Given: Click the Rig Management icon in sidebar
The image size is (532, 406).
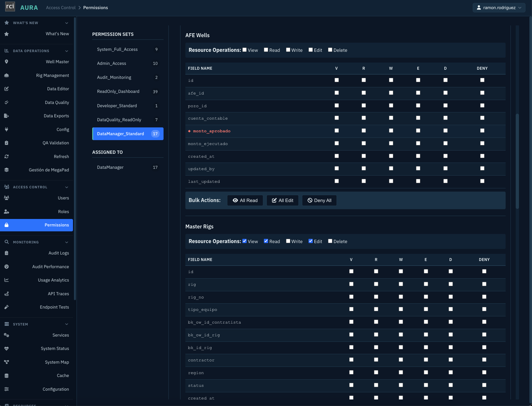Looking at the screenshot, I should tap(7, 75).
